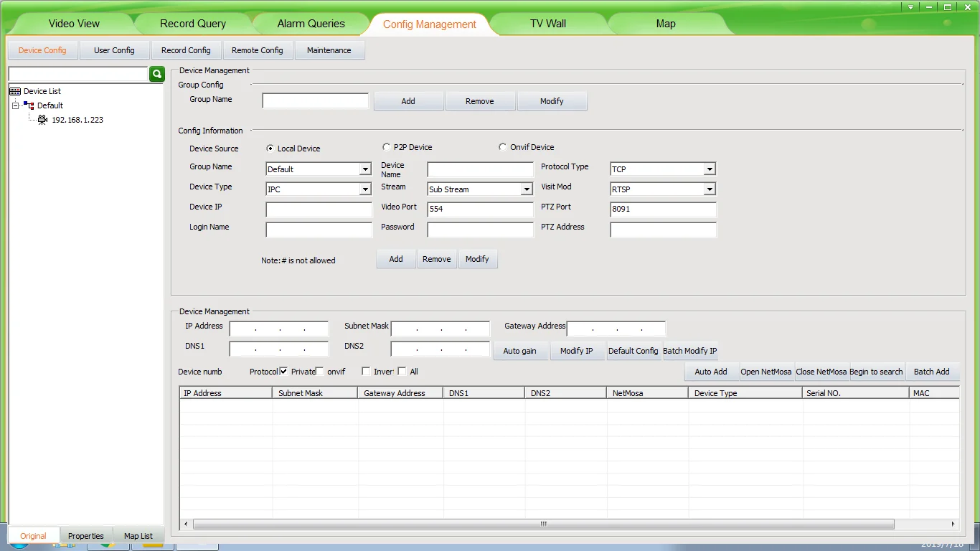The width and height of the screenshot is (980, 551).
Task: Click the Device List server icon
Action: pyautogui.click(x=15, y=91)
